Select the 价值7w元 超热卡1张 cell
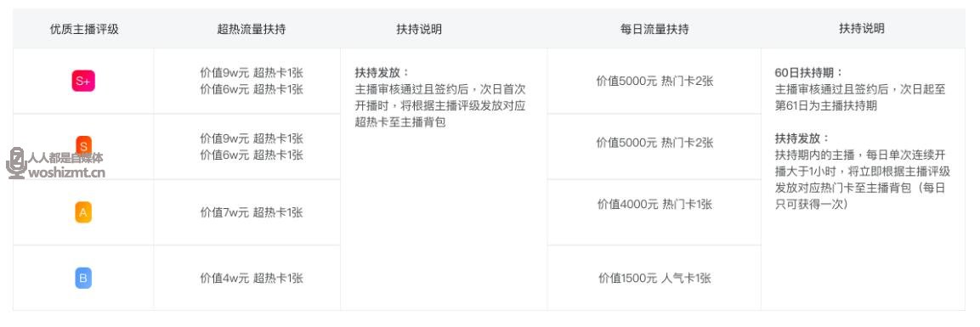The height and width of the screenshot is (327, 980). click(252, 213)
